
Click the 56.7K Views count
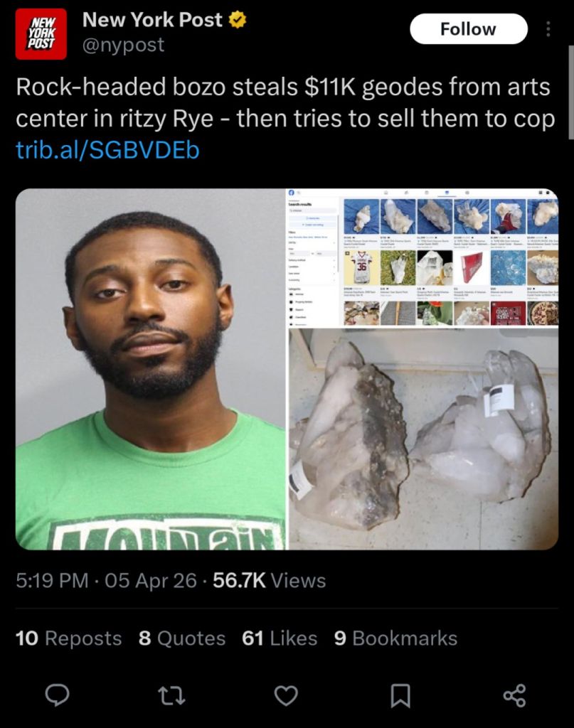point(270,580)
